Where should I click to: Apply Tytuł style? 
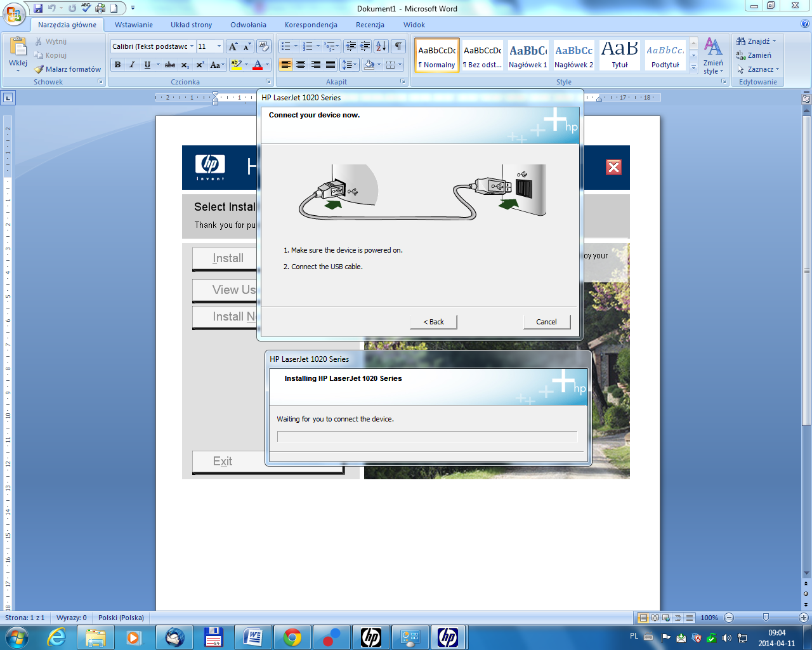click(620, 55)
